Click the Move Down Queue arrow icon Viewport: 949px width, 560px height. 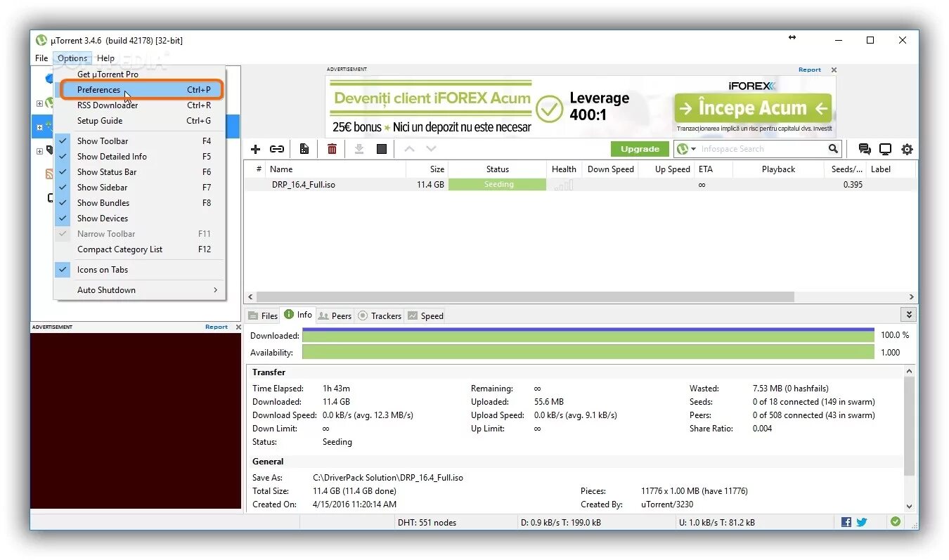click(431, 149)
